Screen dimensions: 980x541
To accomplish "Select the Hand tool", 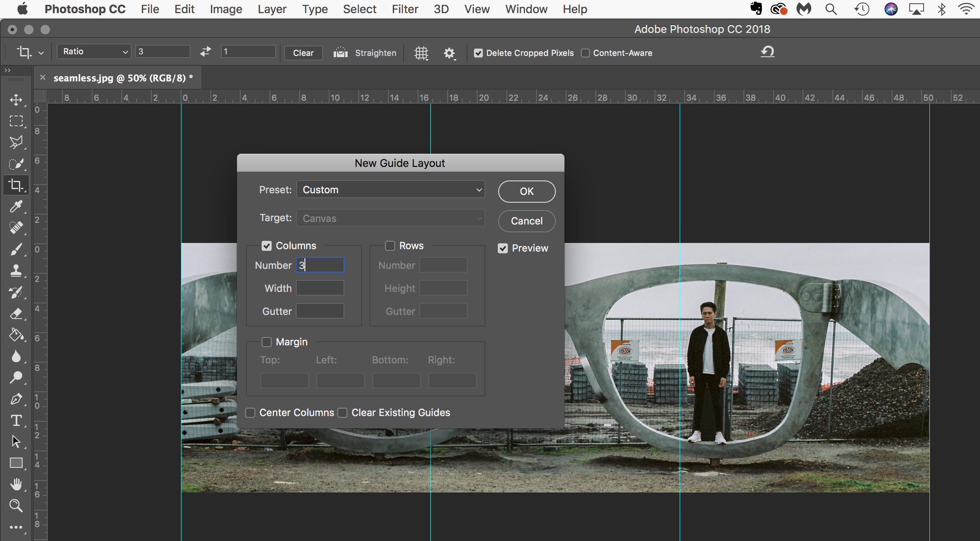I will click(16, 484).
